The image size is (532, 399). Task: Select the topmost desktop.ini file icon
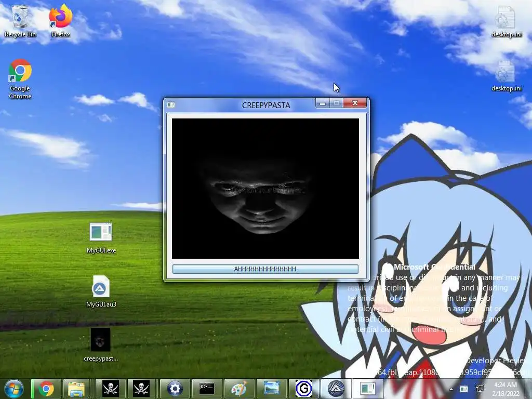pyautogui.click(x=506, y=21)
